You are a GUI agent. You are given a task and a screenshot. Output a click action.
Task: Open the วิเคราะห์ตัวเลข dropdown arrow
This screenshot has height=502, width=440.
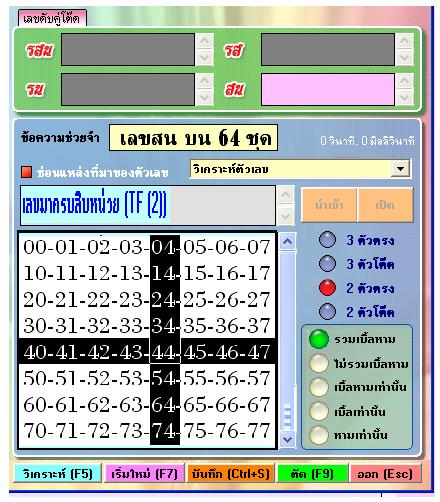[400, 169]
